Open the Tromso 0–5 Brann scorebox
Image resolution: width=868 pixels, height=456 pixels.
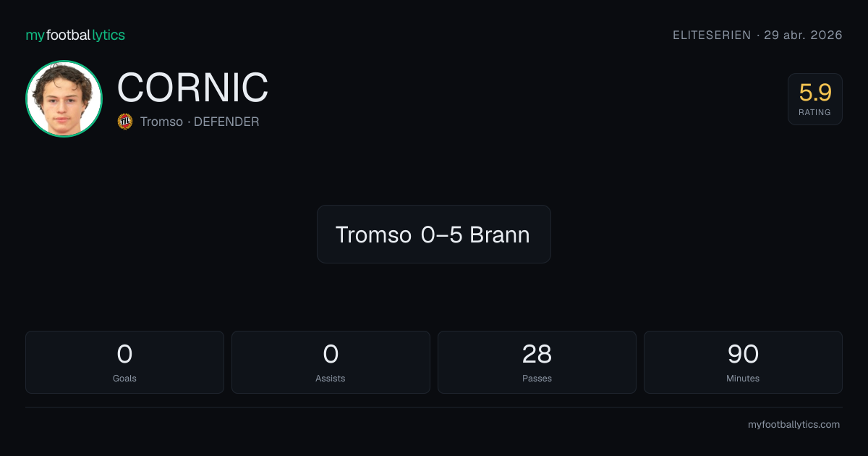[x=434, y=234]
